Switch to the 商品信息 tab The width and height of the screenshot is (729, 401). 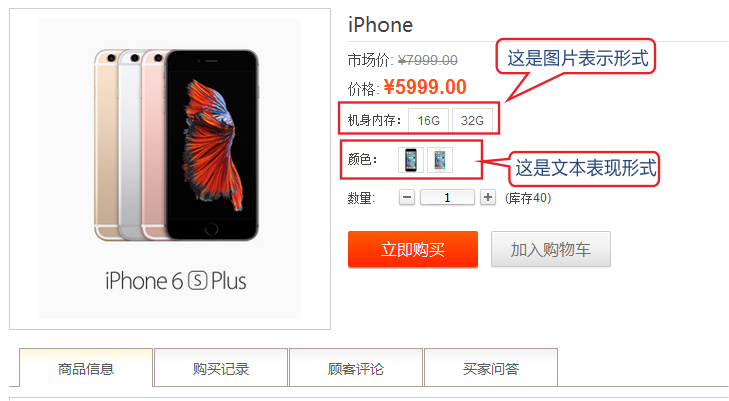point(86,368)
